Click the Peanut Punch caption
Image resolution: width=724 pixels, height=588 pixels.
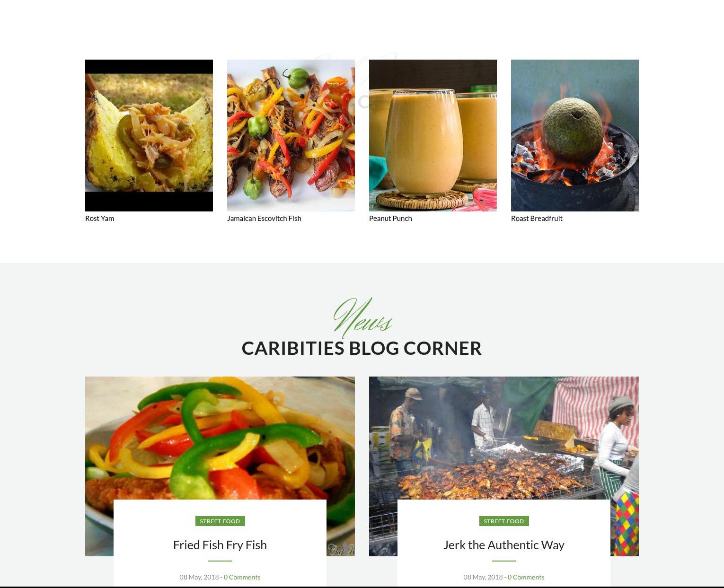390,218
